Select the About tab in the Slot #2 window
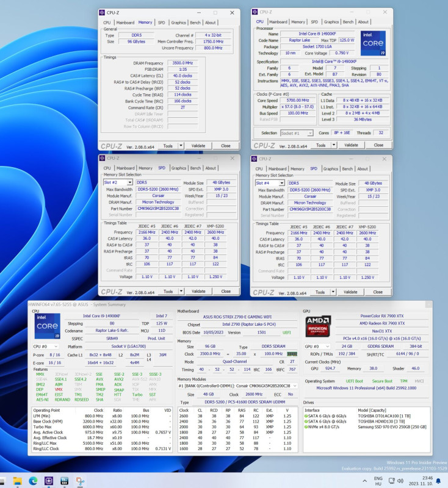This screenshot has width=448, height=488. 211,168
